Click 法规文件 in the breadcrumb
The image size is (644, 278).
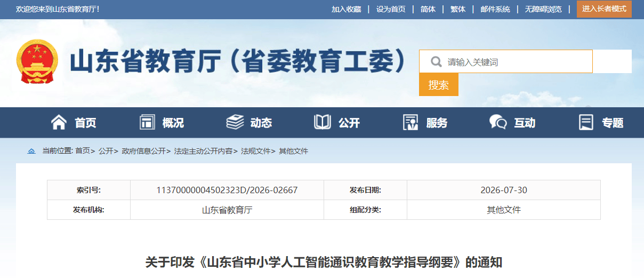tap(256, 151)
